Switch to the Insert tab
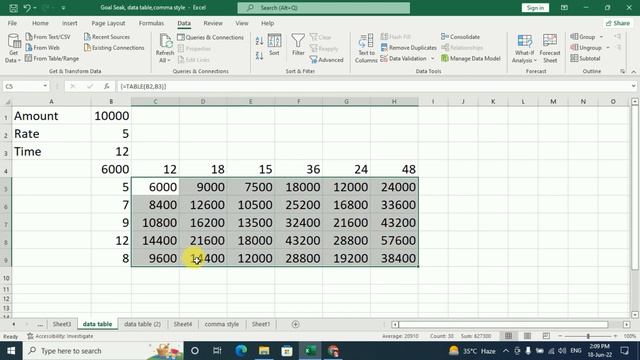Image resolution: width=640 pixels, height=360 pixels. click(x=69, y=23)
